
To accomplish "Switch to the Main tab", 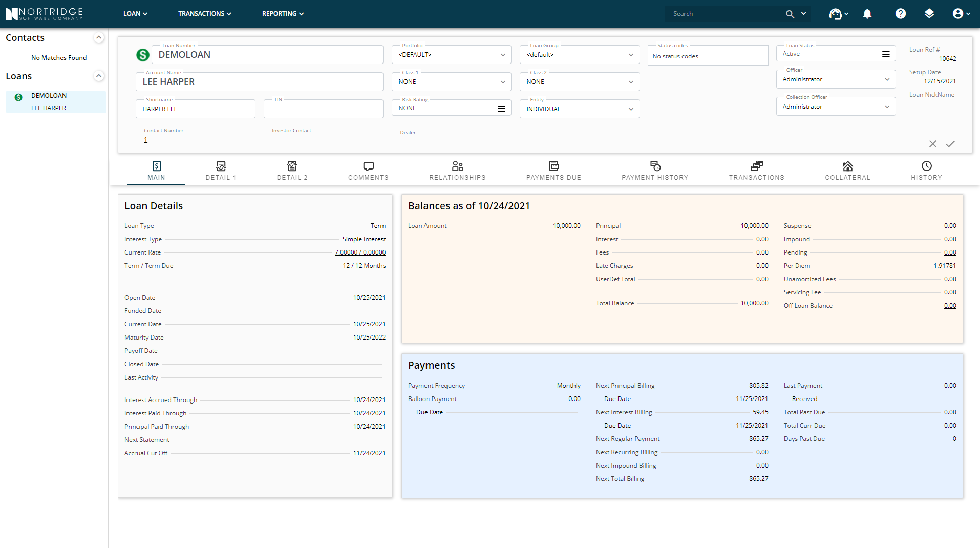I will point(156,171).
